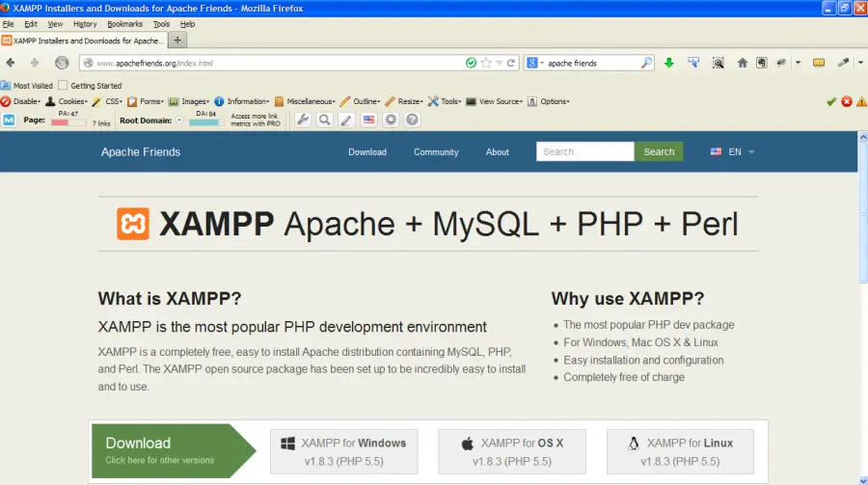Open the Edit menu
Viewport: 868px width, 485px height.
(x=31, y=24)
